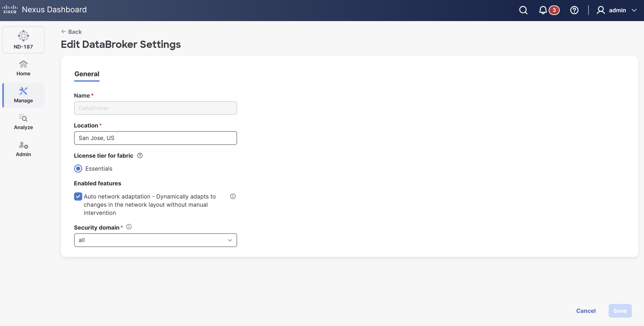Open the Admin section in sidebar

pos(24,149)
